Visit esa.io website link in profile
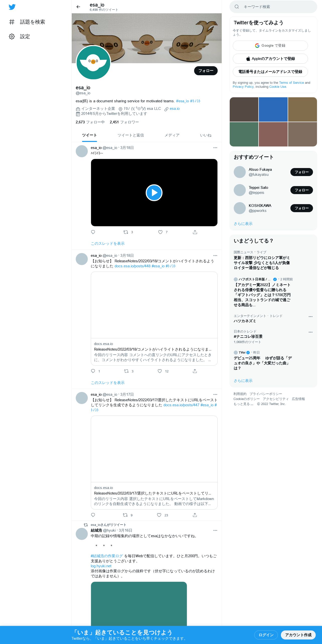Screen dimensions: 322x644 click(175, 109)
